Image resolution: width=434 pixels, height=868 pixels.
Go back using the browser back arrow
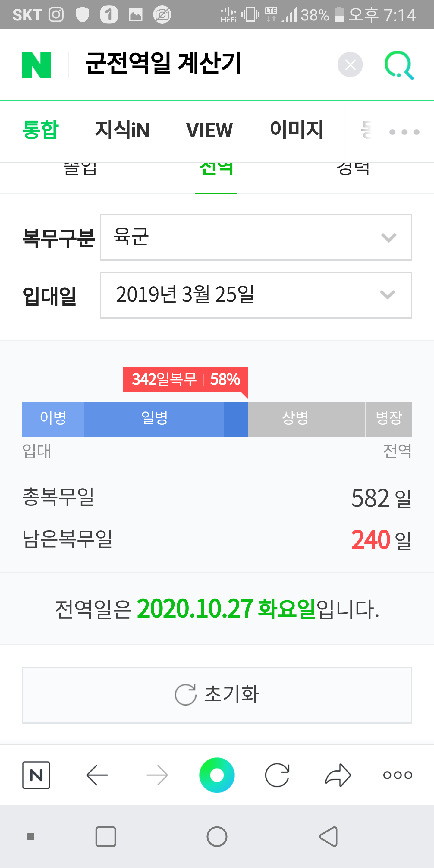tap(97, 775)
